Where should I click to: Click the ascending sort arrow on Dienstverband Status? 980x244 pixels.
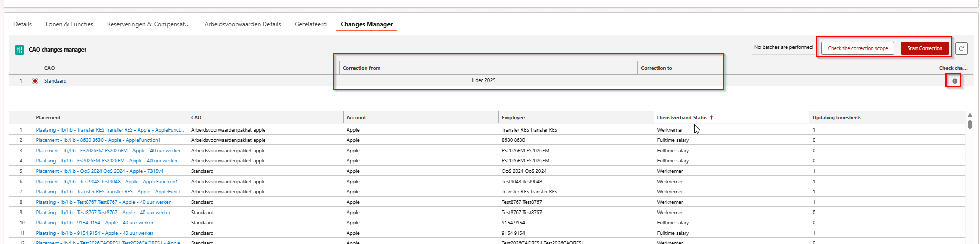(712, 118)
